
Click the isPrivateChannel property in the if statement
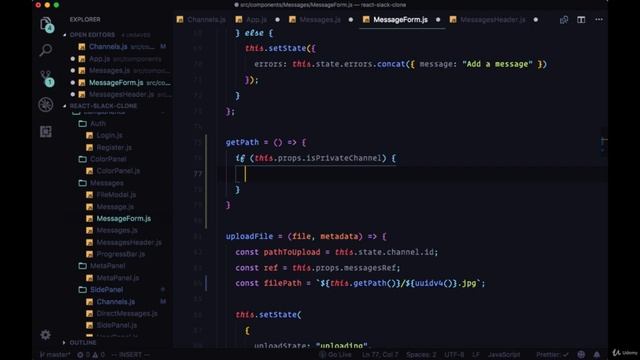[344, 158]
